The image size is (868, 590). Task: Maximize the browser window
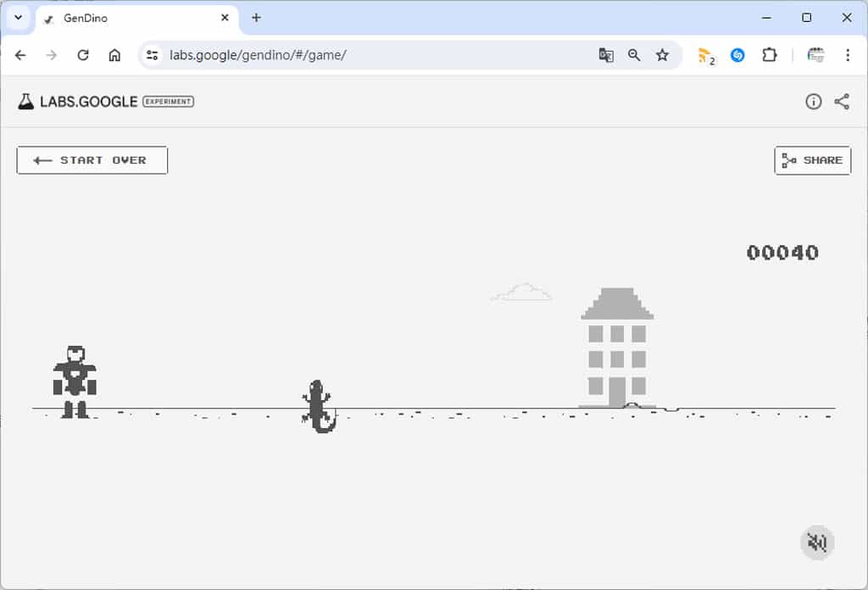(807, 18)
